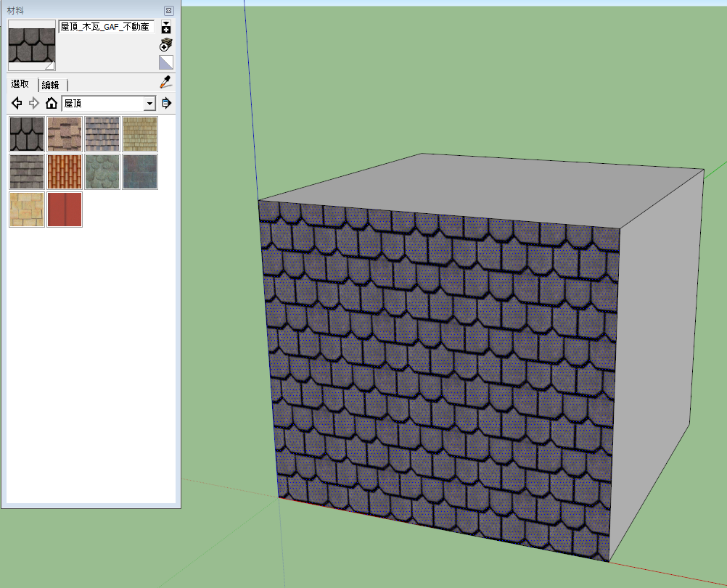Close the 材料 panel
This screenshot has height=588, width=727.
point(169,10)
